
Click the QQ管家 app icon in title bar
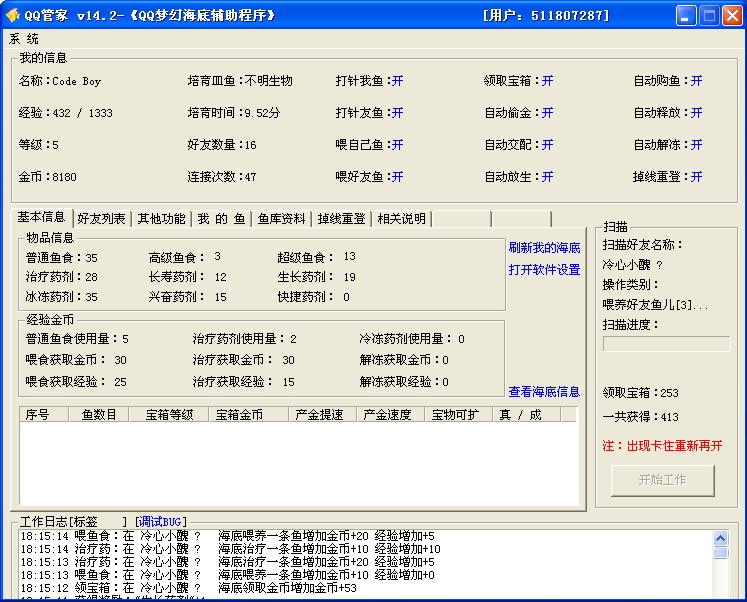click(x=14, y=16)
